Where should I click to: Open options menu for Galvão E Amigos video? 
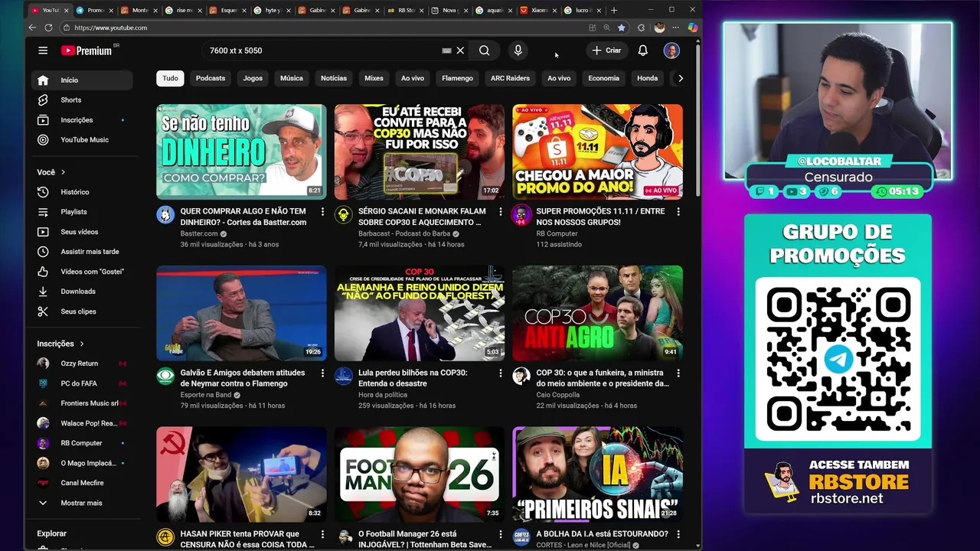pyautogui.click(x=322, y=373)
